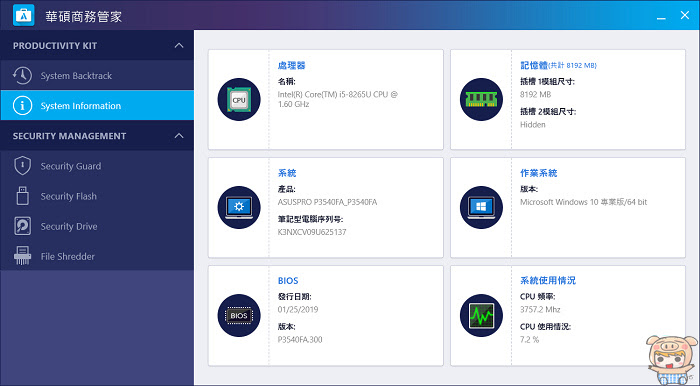The height and width of the screenshot is (386, 700).
Task: Click the system usage heartbeat monitor icon
Action: click(x=481, y=315)
